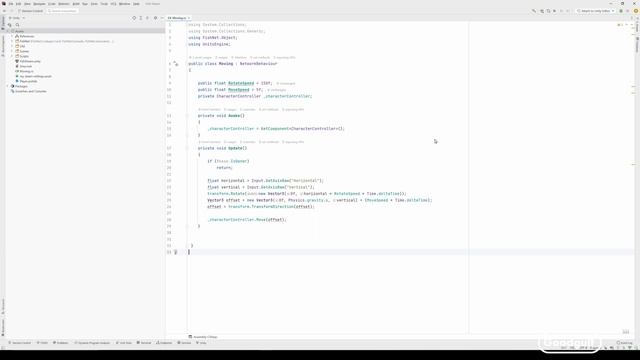Viewport: 640px width, 360px height.
Task: Click the Assembly-CSharp breadcrumb below the editor
Action: pyautogui.click(x=203, y=337)
